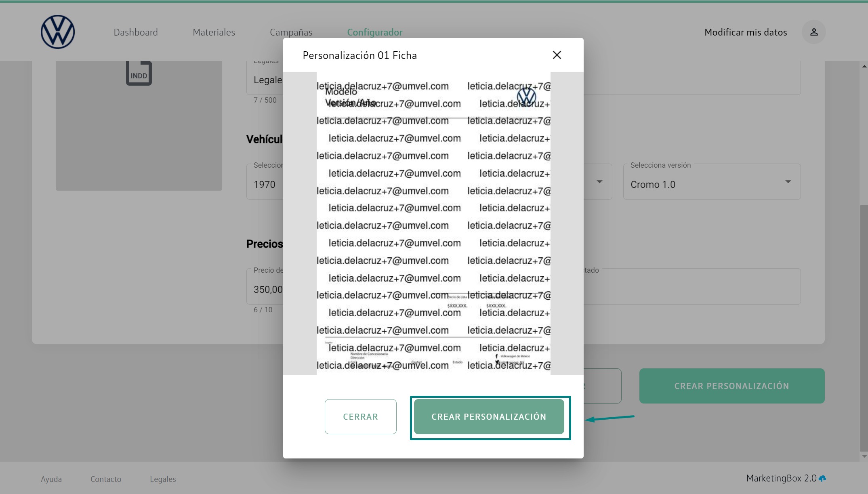
Task: Open the Materiales menu item
Action: click(214, 32)
